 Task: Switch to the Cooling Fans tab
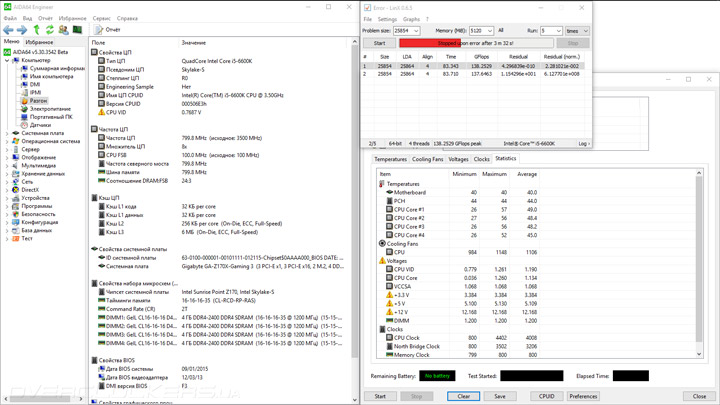pyautogui.click(x=428, y=159)
